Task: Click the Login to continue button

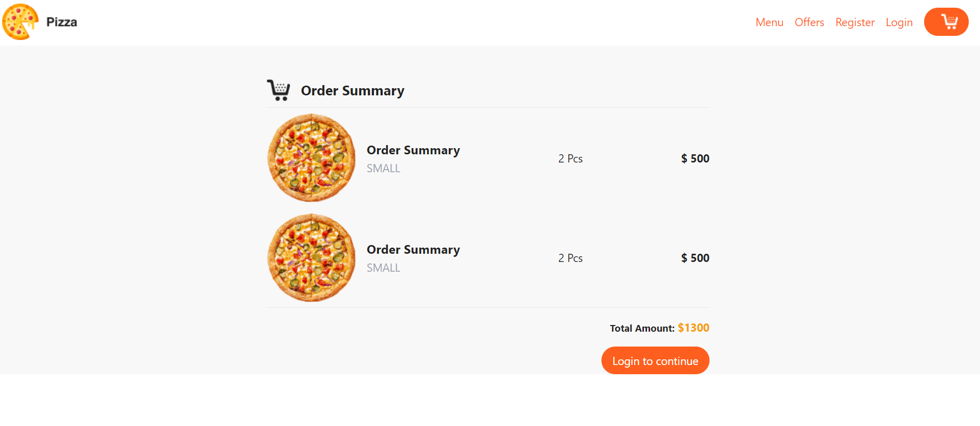Action: click(x=655, y=360)
